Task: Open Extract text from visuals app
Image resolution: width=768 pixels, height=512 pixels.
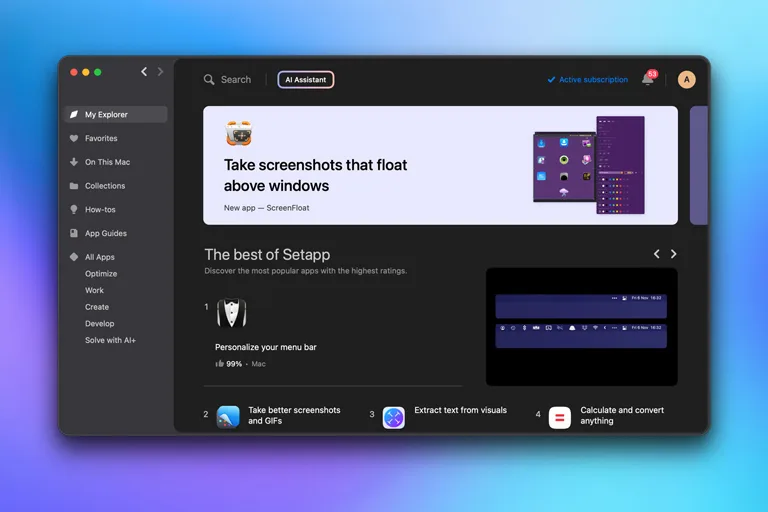Action: point(460,410)
